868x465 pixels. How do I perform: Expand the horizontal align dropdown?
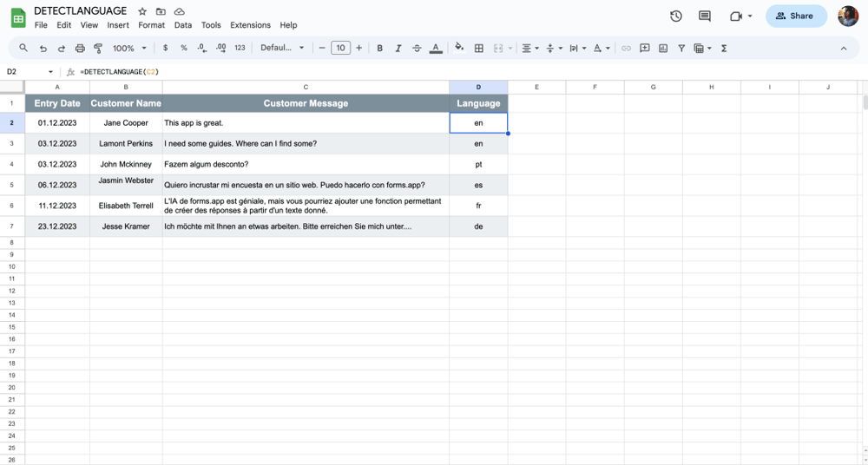[x=529, y=49]
